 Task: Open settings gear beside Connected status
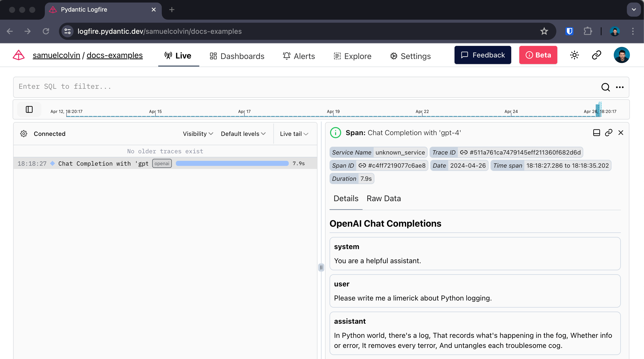point(24,134)
